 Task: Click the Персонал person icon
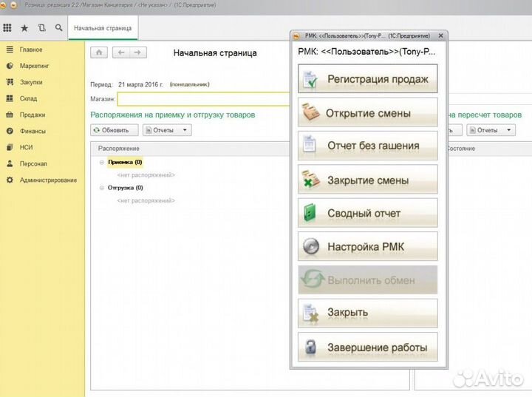tap(10, 163)
